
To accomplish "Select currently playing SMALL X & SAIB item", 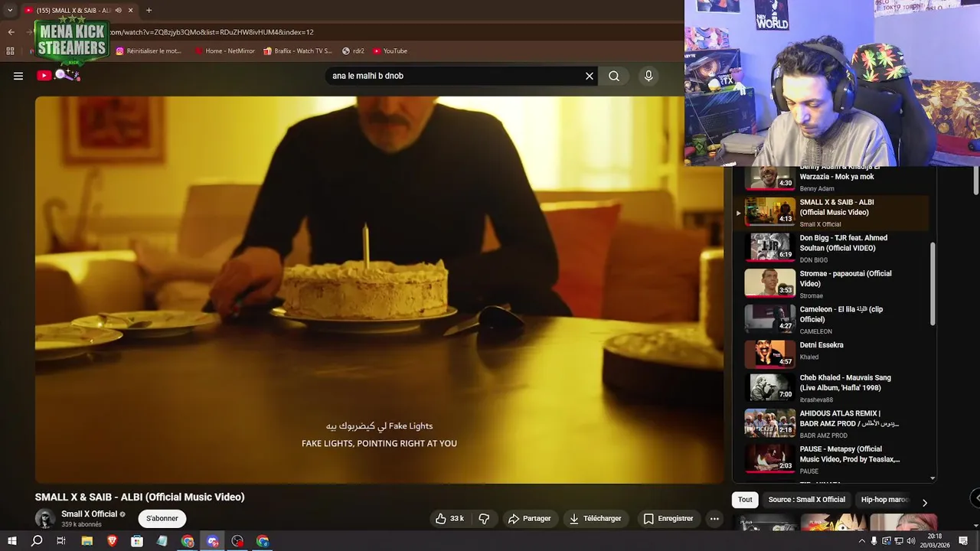I will 831,213.
